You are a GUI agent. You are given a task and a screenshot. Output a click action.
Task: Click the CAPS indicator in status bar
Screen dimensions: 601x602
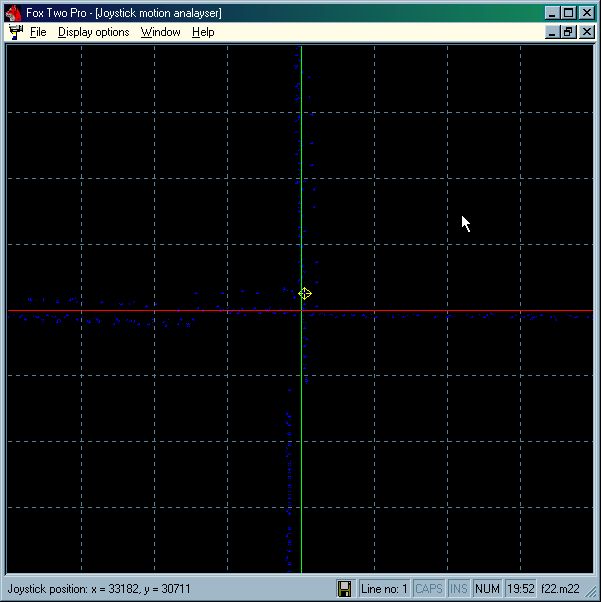point(429,589)
